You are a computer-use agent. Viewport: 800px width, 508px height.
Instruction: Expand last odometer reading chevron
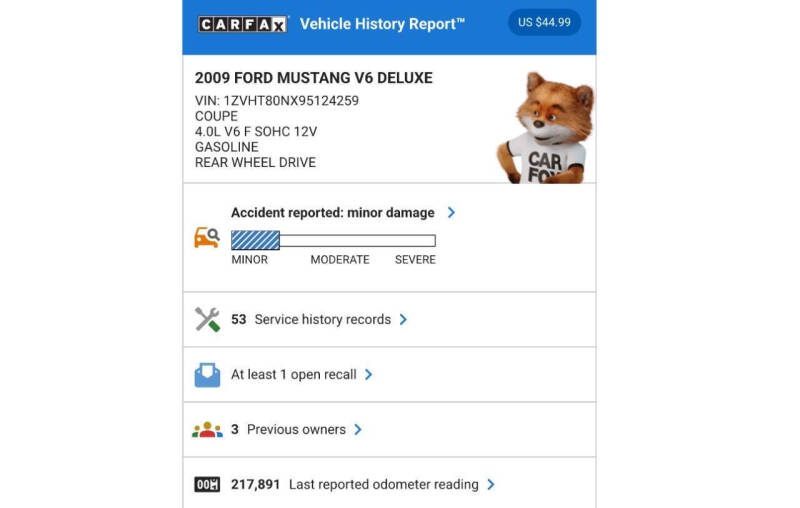491,485
